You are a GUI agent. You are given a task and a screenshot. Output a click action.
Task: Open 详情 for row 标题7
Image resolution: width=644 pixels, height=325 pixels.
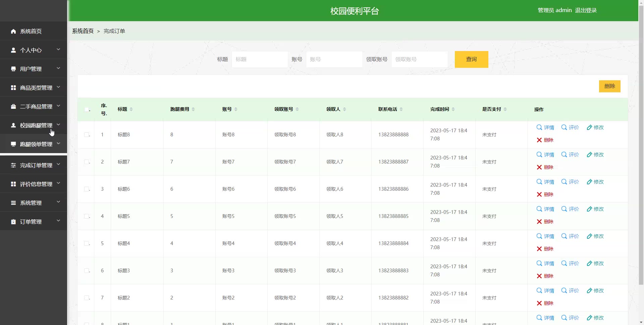[545, 154]
